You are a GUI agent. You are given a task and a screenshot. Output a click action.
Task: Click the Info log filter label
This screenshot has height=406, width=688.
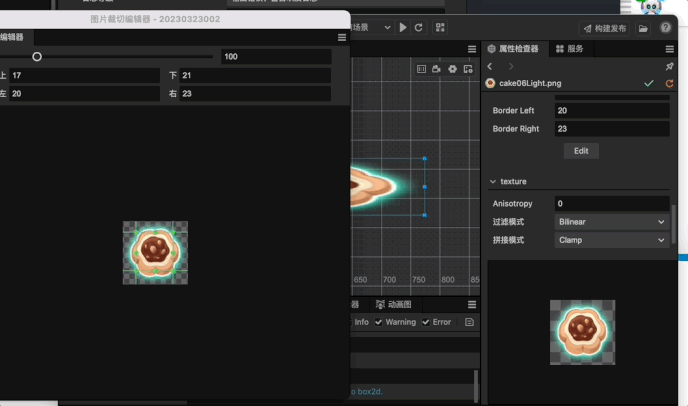(362, 322)
